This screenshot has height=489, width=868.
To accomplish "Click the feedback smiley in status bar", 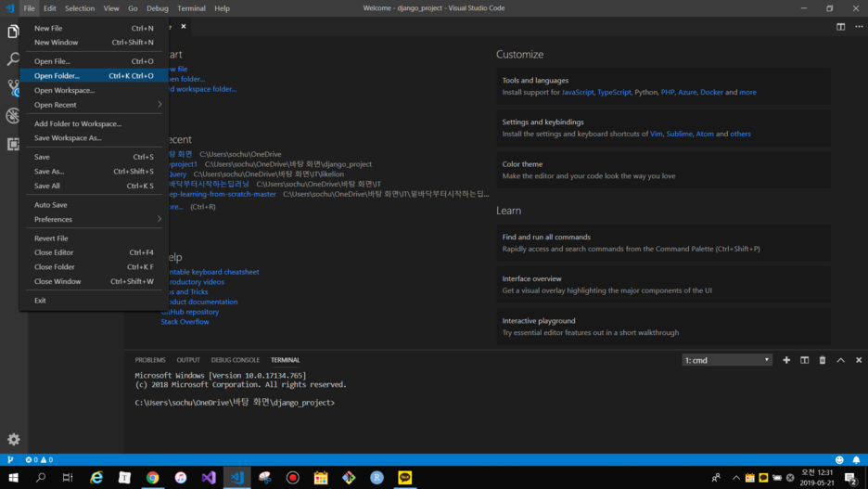I will pyautogui.click(x=839, y=459).
